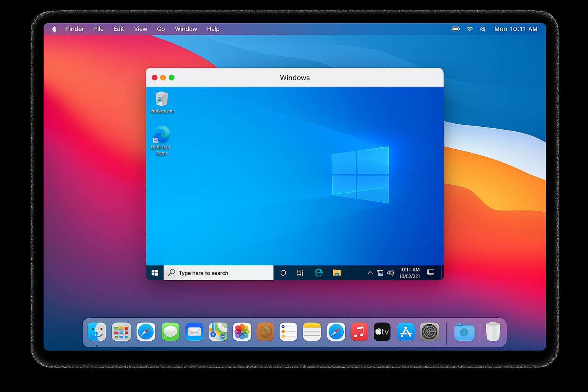The height and width of the screenshot is (392, 588).
Task: Select the Recycle Bin desktop icon
Action: 162,103
